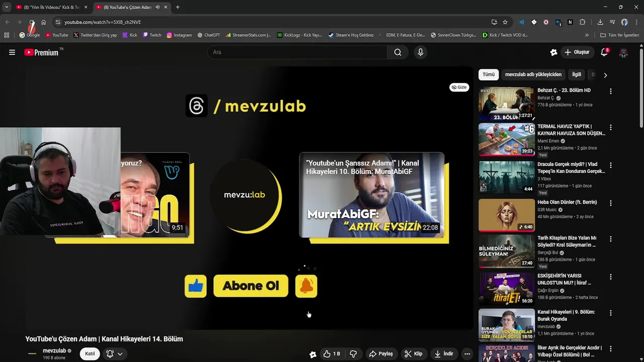
Task: Open Heba Olan Dünler video title
Action: (x=567, y=202)
